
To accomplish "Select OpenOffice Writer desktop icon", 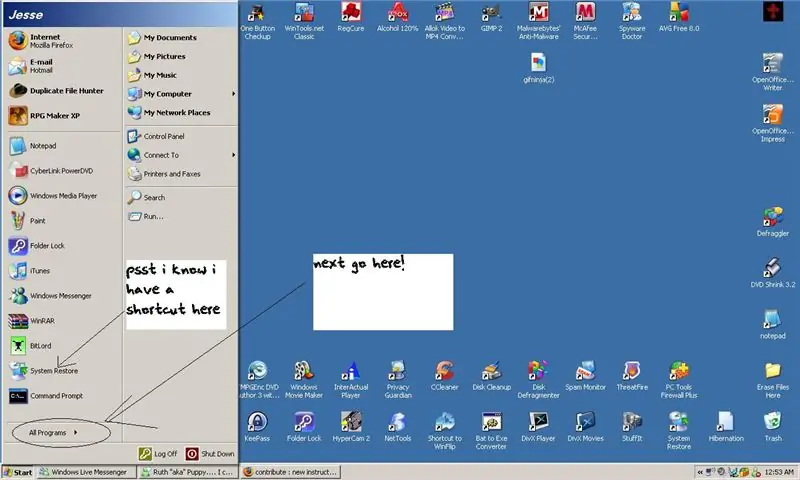I will click(772, 72).
